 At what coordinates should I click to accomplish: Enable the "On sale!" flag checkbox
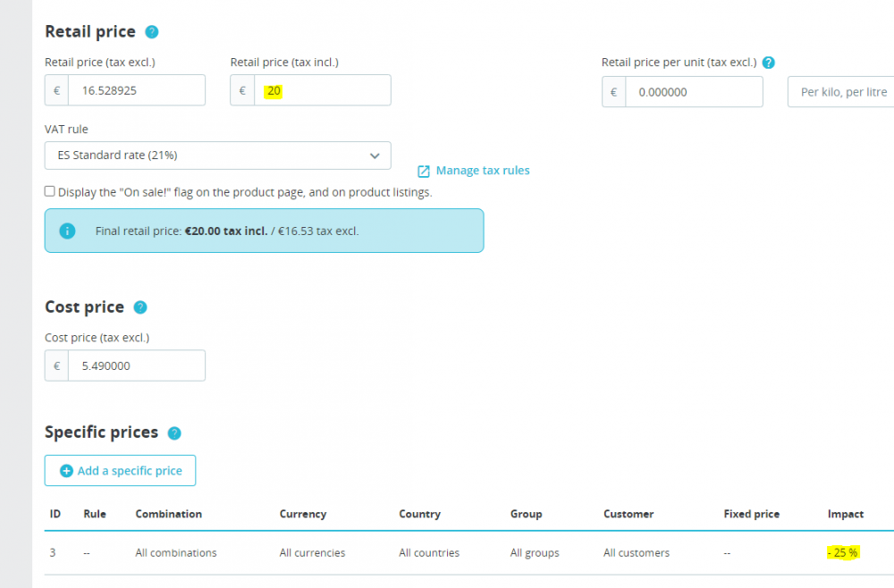tap(50, 192)
